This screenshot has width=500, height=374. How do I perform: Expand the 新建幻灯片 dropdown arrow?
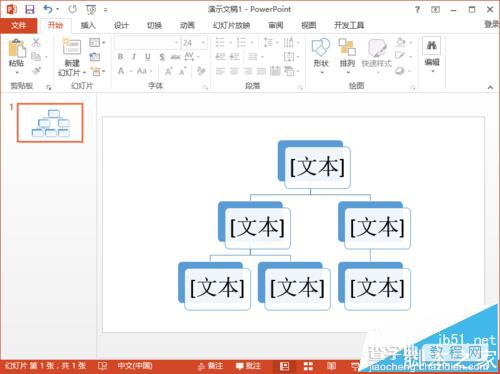(x=85, y=72)
